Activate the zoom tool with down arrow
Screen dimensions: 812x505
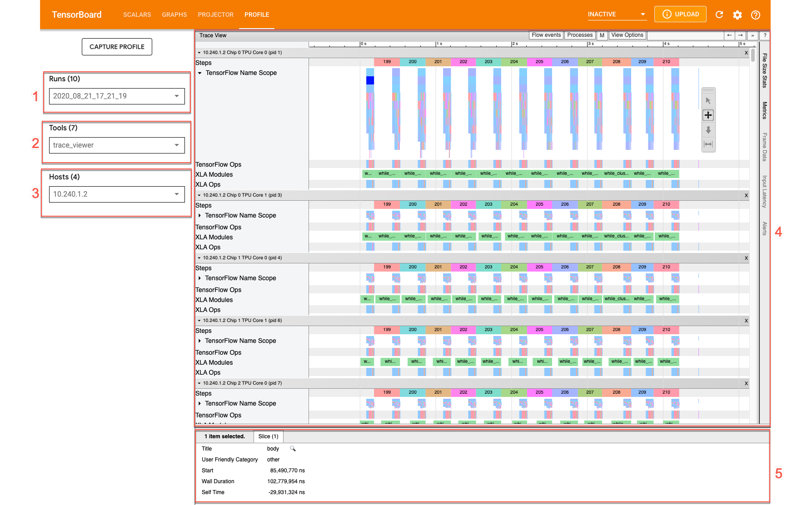coord(708,130)
